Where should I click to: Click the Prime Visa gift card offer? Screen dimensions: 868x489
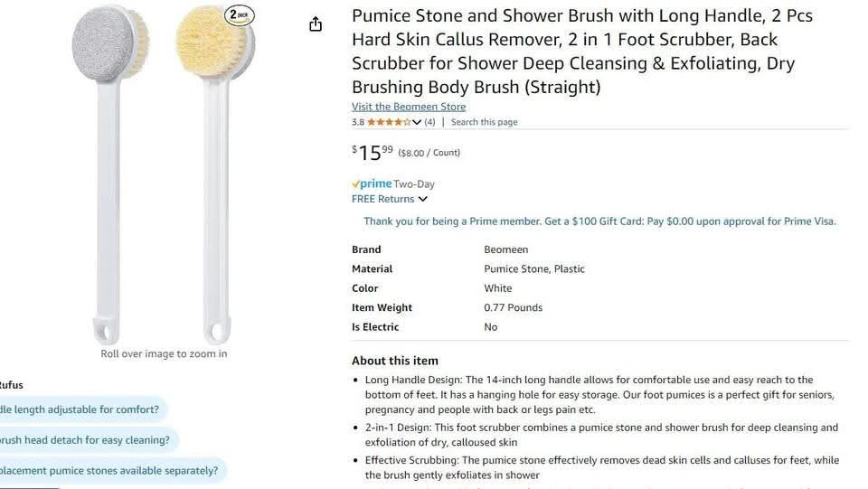click(599, 221)
